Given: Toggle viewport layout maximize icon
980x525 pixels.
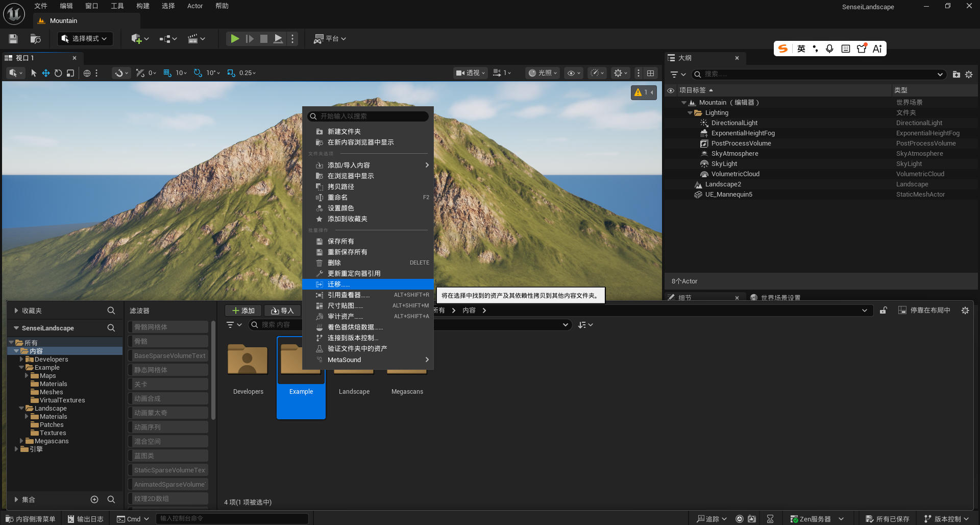Looking at the screenshot, I should pyautogui.click(x=650, y=73).
